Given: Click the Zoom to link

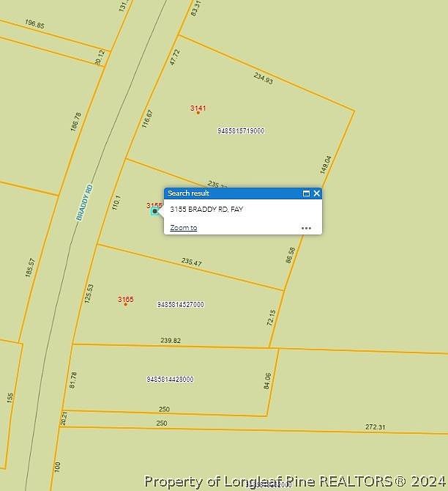Looking at the screenshot, I should tap(183, 228).
